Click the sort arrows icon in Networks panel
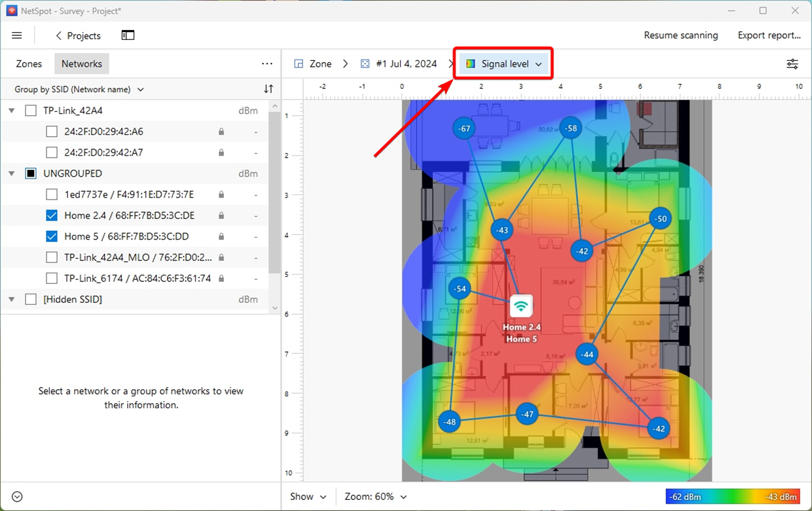The height and width of the screenshot is (511, 812). 268,89
